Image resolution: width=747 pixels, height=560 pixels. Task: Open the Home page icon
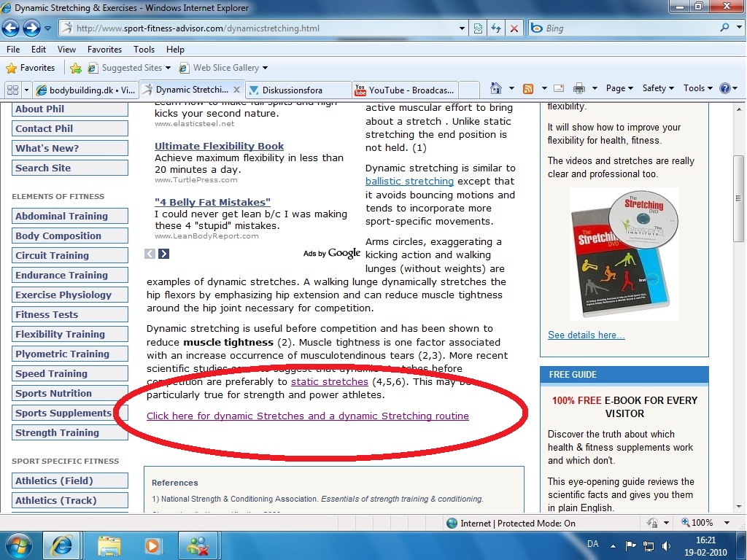[x=496, y=88]
